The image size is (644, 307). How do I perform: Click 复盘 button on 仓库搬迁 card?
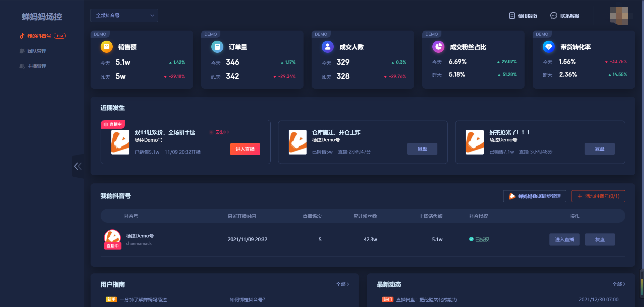click(422, 149)
